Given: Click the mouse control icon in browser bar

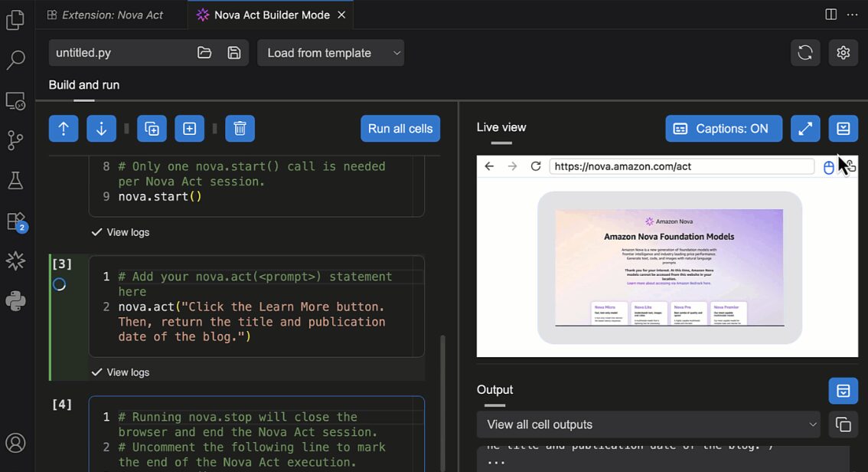Looking at the screenshot, I should pyautogui.click(x=829, y=167).
